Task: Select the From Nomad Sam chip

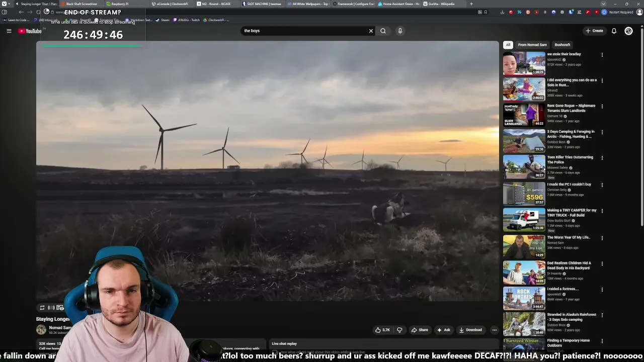Action: pos(532,45)
